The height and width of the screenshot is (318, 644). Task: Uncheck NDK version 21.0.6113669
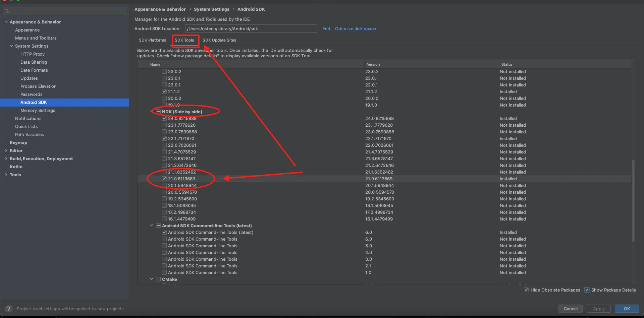(164, 179)
